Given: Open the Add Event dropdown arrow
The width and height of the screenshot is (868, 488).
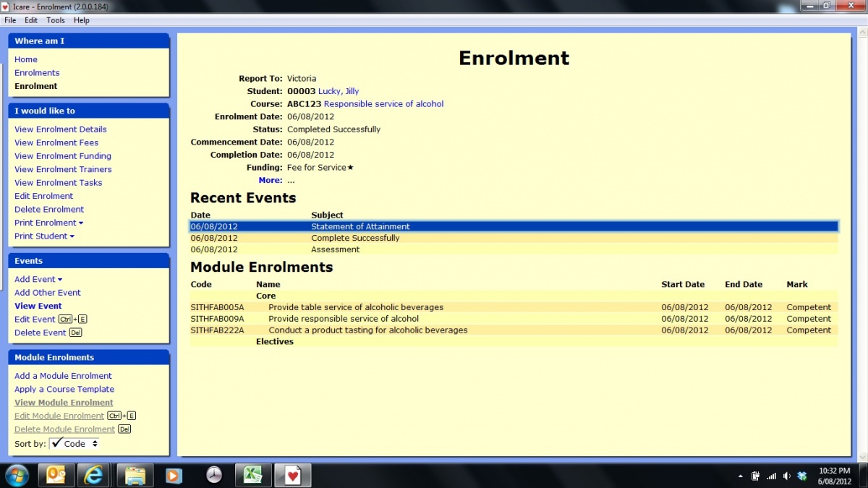Looking at the screenshot, I should coord(59,279).
